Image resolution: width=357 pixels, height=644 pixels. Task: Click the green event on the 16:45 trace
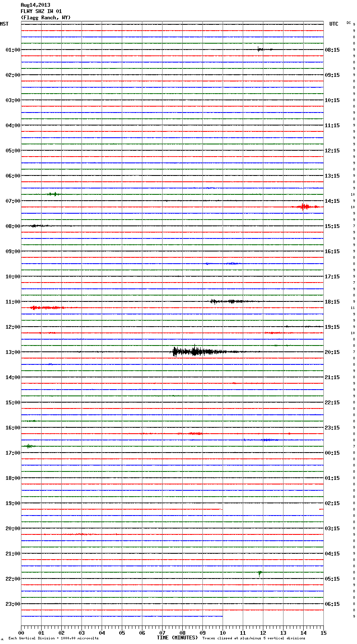[29, 446]
